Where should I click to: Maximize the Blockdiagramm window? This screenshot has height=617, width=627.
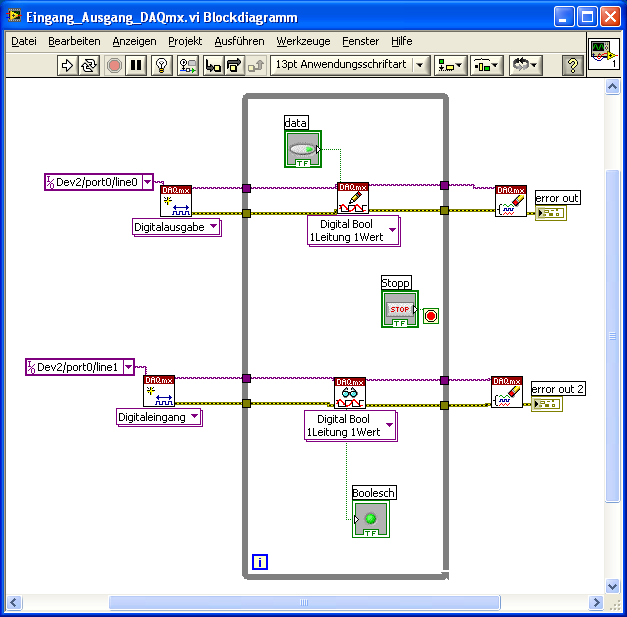tap(587, 17)
